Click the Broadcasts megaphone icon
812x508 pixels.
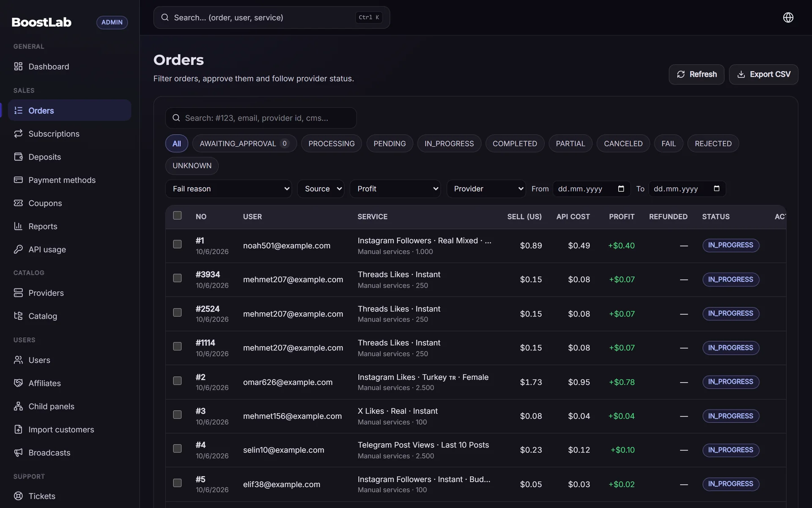point(18,453)
